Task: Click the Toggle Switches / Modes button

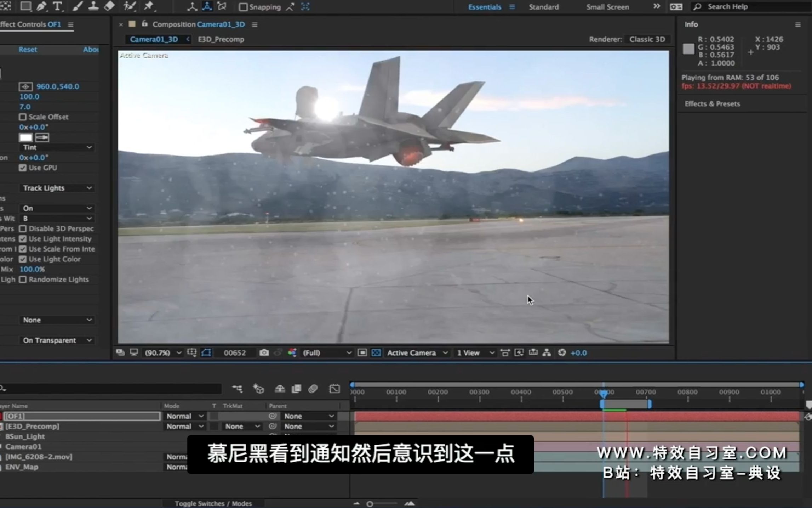Action: [x=213, y=503]
